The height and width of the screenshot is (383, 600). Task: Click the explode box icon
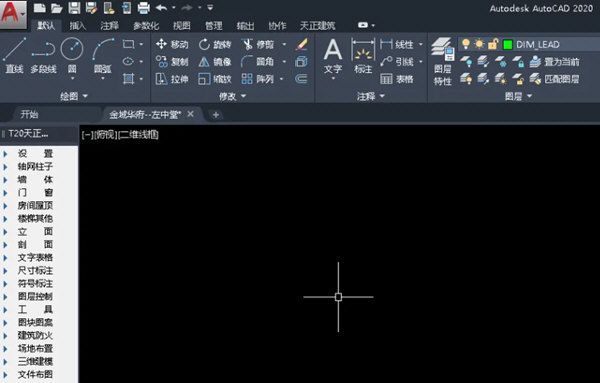[302, 61]
